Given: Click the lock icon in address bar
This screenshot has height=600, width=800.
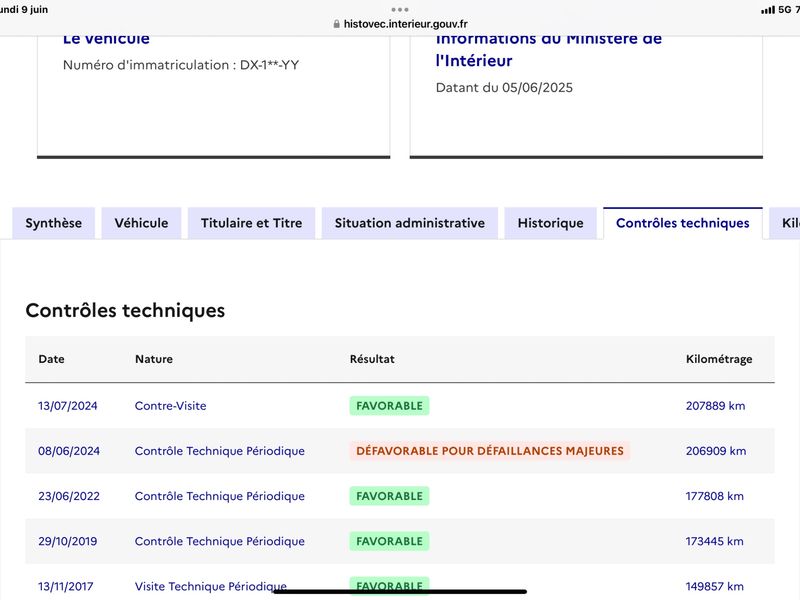Looking at the screenshot, I should [x=336, y=24].
